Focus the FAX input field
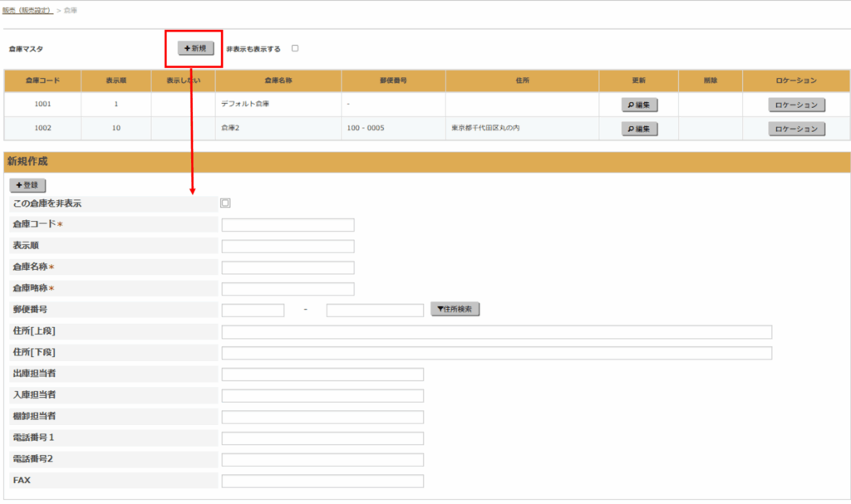Screen dimensions: 851x504 (322, 481)
